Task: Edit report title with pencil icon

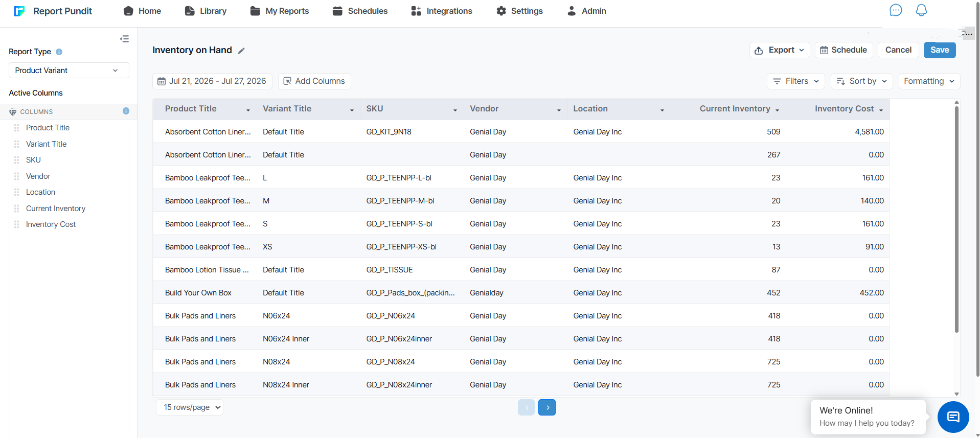Action: click(241, 51)
